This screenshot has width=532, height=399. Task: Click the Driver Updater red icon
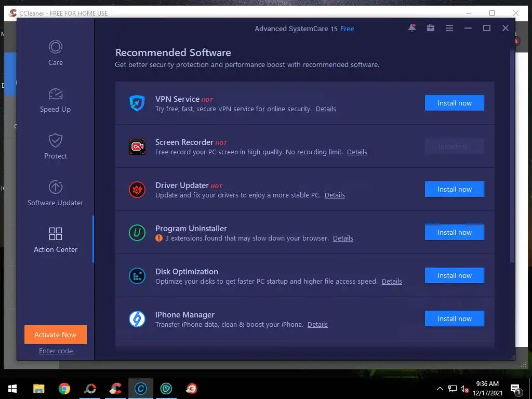coord(137,189)
